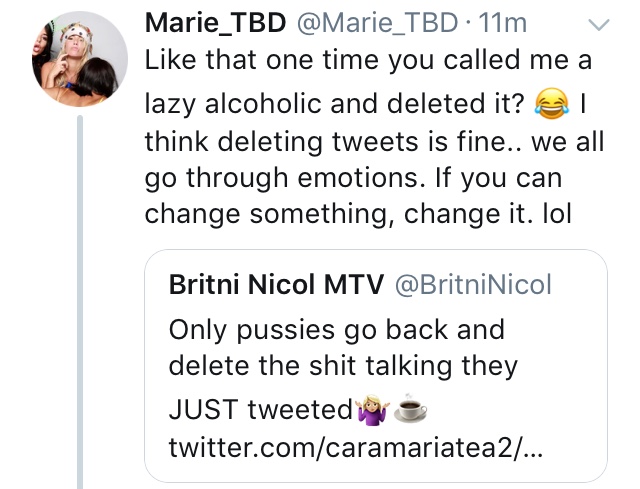Follow the twitter.com/caramariatea2 link
The height and width of the screenshot is (489, 640).
[356, 447]
